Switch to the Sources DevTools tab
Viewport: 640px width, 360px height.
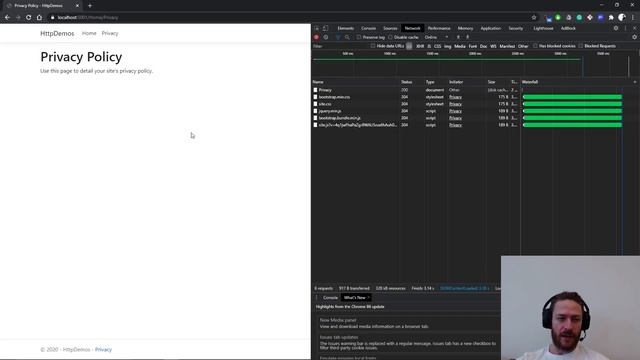tap(390, 28)
